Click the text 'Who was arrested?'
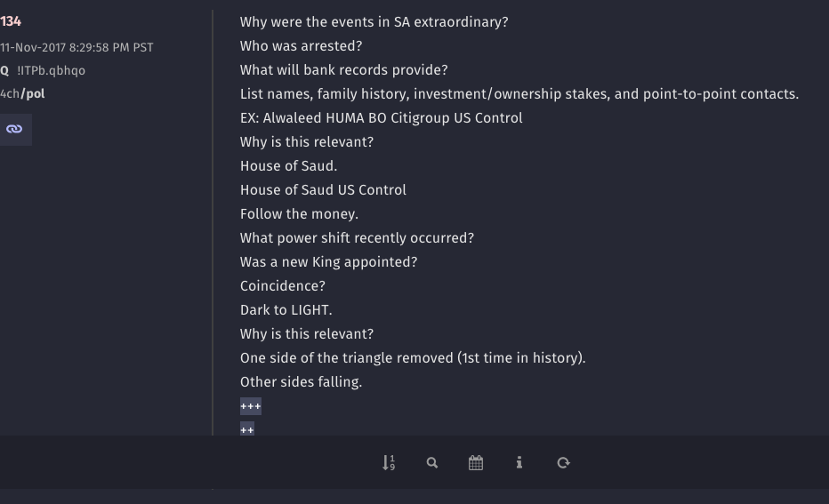The width and height of the screenshot is (829, 504). point(301,46)
